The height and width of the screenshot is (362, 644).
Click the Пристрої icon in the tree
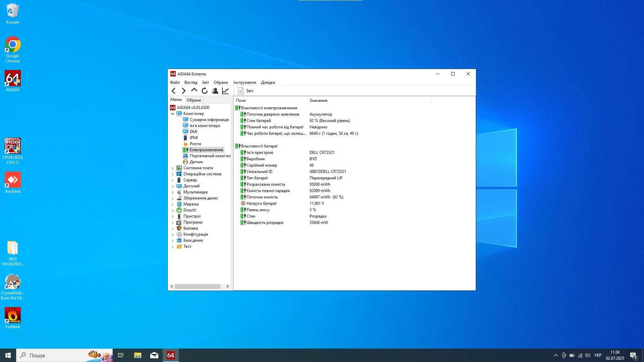179,216
